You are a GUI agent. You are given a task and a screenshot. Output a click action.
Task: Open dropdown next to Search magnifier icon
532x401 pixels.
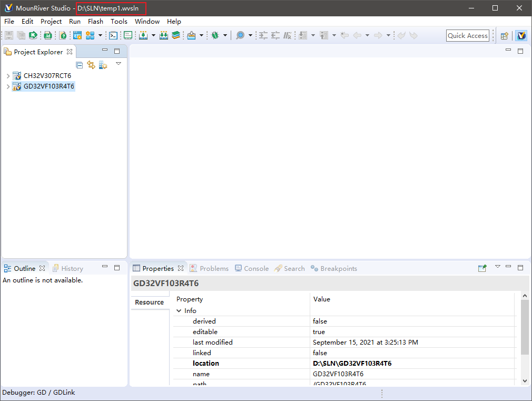(250, 35)
